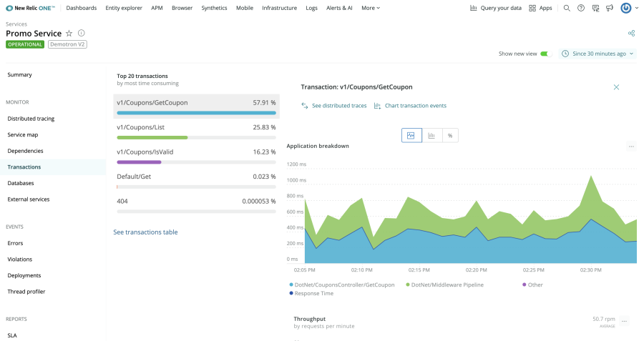Open Dependencies in sidebar
Screen dimensions: 644x341
25,151
